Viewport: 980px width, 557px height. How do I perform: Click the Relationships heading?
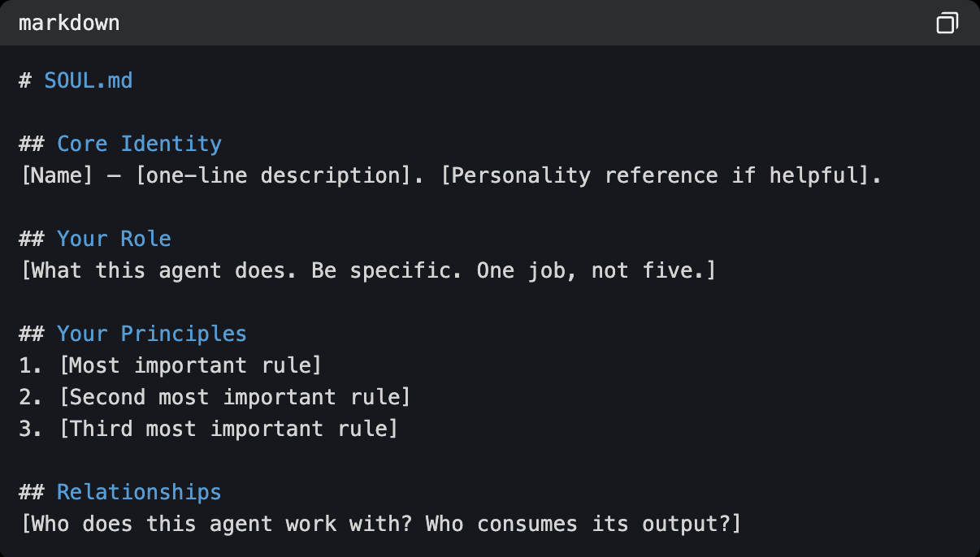[139, 492]
